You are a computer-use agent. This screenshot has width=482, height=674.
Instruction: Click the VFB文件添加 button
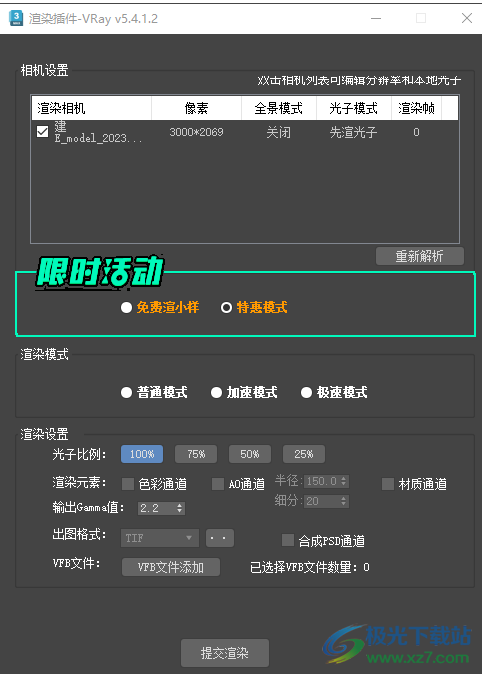pyautogui.click(x=171, y=567)
